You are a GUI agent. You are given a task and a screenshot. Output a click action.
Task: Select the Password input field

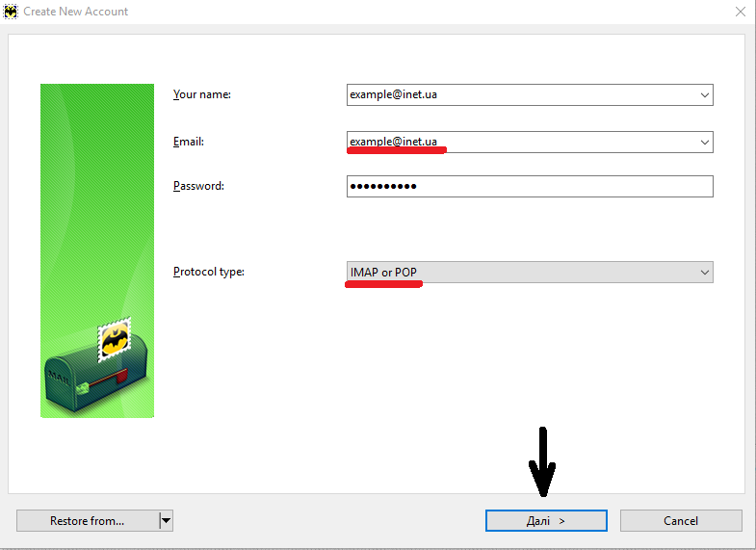pyautogui.click(x=529, y=186)
